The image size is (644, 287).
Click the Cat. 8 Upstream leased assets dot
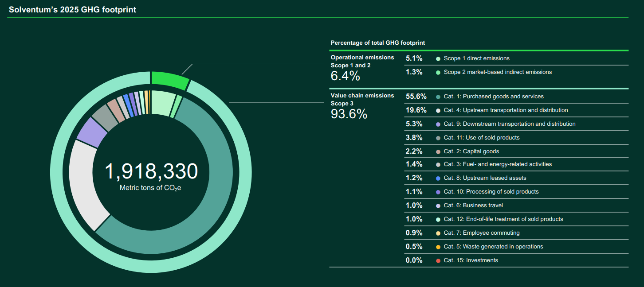[438, 178]
